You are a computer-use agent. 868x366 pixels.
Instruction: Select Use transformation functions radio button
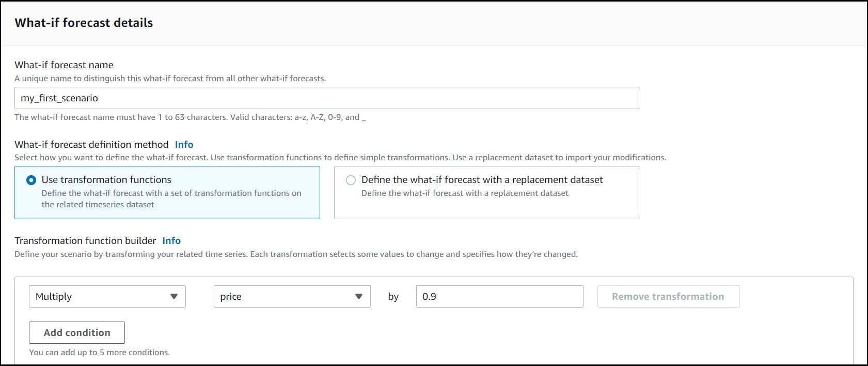(x=31, y=180)
